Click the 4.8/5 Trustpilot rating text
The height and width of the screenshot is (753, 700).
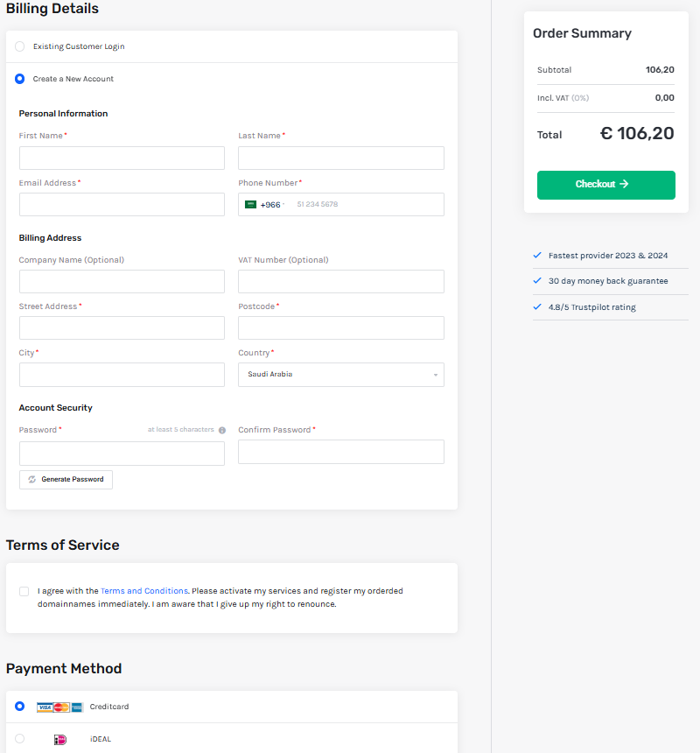592,307
